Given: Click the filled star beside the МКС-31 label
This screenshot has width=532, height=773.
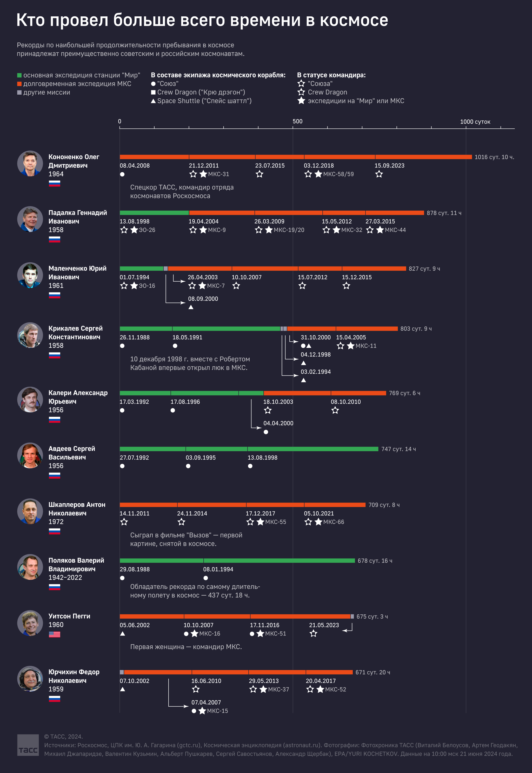Looking at the screenshot, I should click(x=203, y=174).
